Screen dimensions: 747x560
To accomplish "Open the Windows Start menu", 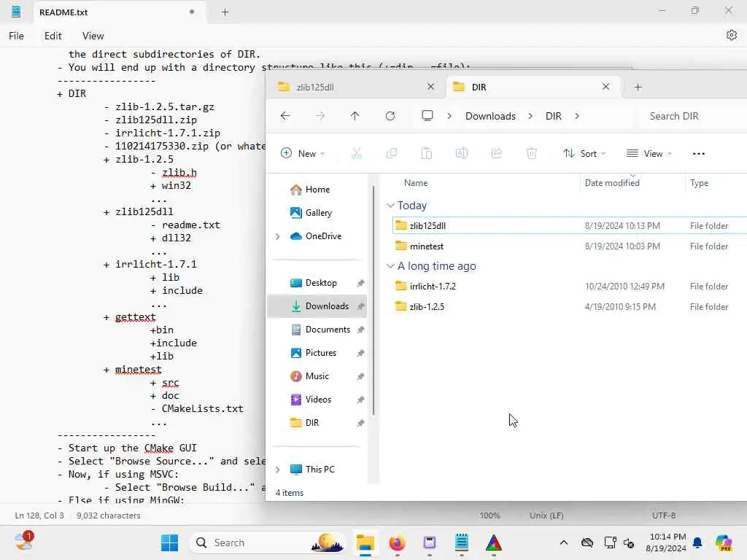I will click(x=169, y=542).
